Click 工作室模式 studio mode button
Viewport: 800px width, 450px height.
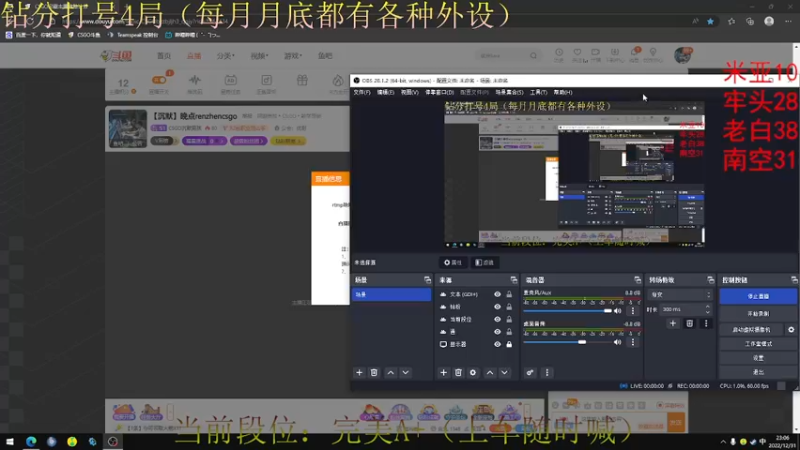[758, 344]
